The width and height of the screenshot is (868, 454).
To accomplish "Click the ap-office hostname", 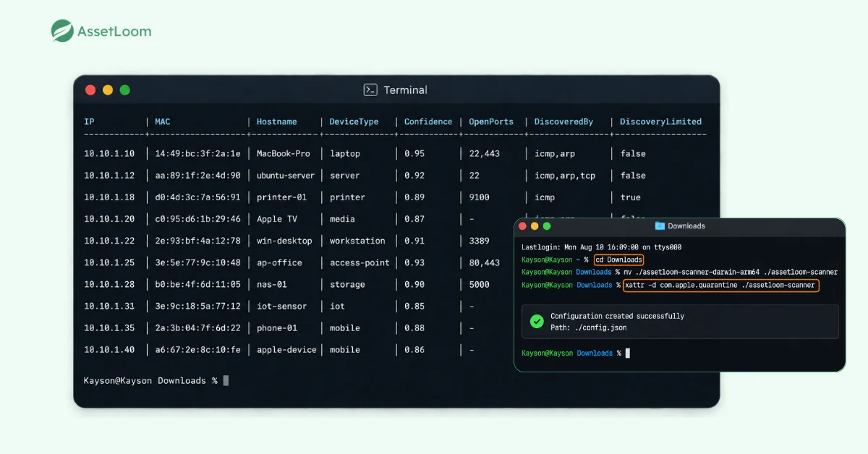I will coord(279,262).
